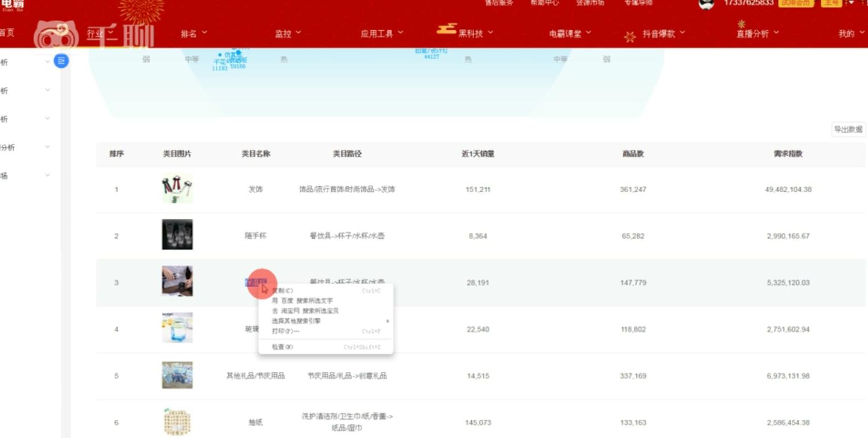
Task: Expand the 抖音爆款 navigation dropdown
Action: tap(664, 34)
